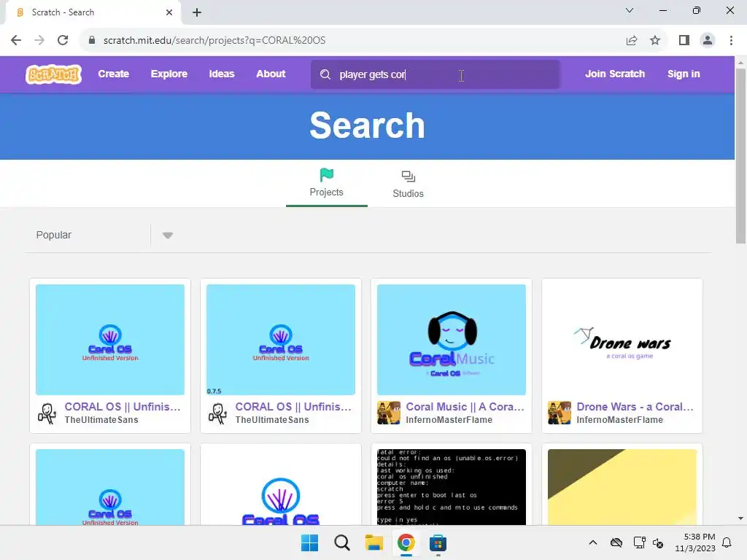Click TheUltimateSans avatar on first project
Screen dimensions: 747x560
coord(47,413)
